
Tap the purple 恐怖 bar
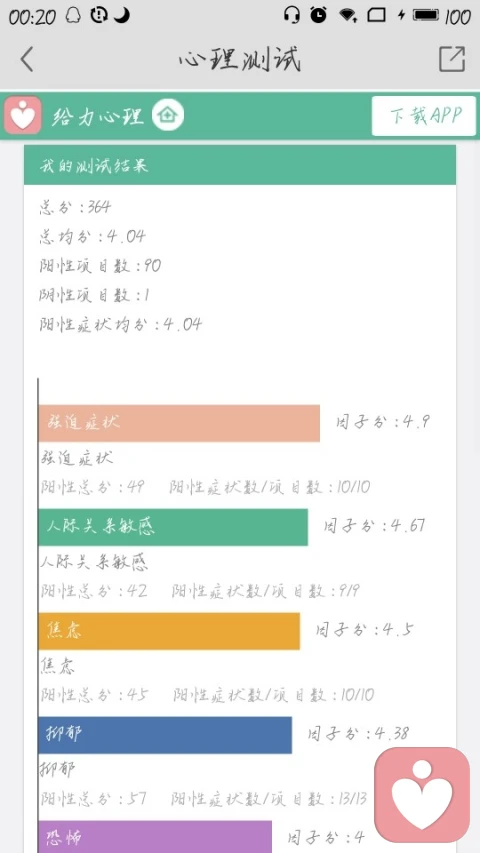click(x=155, y=837)
